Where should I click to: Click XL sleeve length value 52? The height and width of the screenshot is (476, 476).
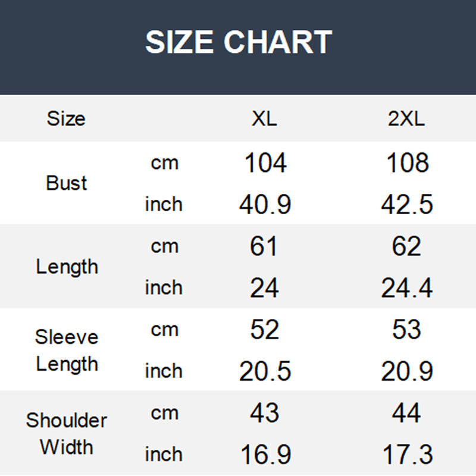(265, 330)
